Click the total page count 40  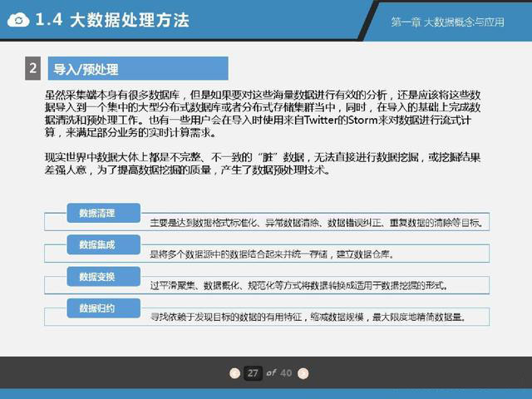coord(286,373)
